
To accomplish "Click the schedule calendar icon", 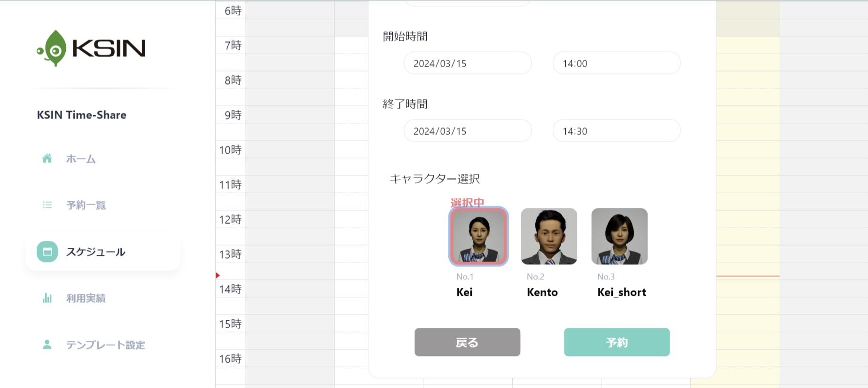I will tap(47, 252).
